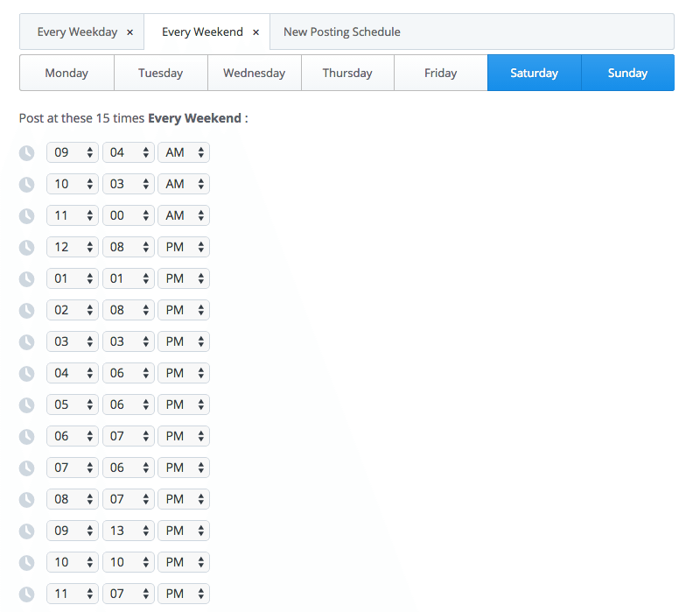
Task: Click the clock icon for the 10:03 AM slot
Action: point(26,184)
